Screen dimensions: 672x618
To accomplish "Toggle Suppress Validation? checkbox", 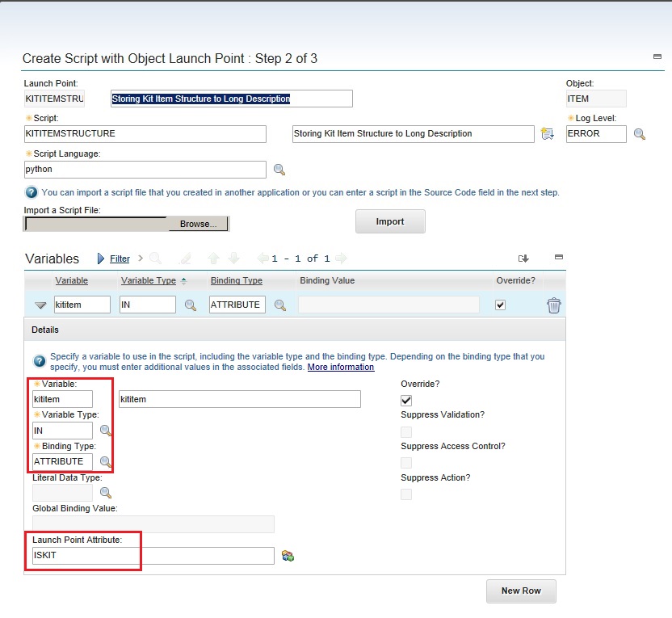I will [406, 431].
